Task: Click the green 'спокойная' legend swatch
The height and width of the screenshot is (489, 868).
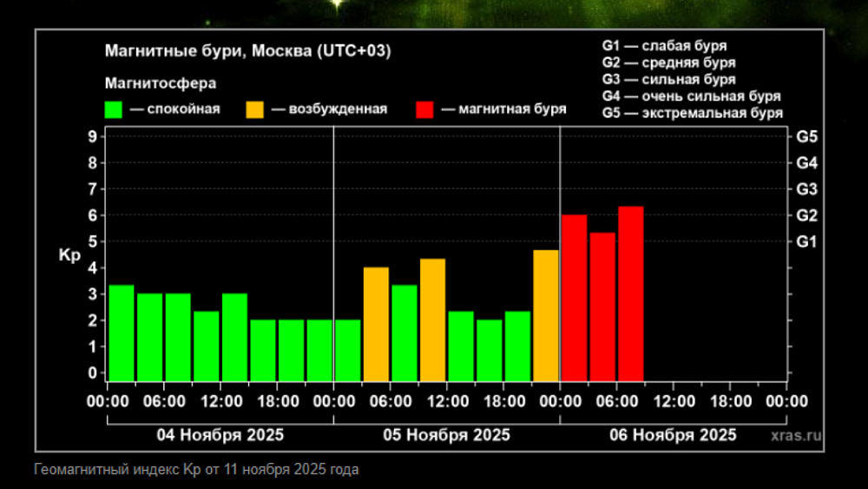Action: (114, 109)
